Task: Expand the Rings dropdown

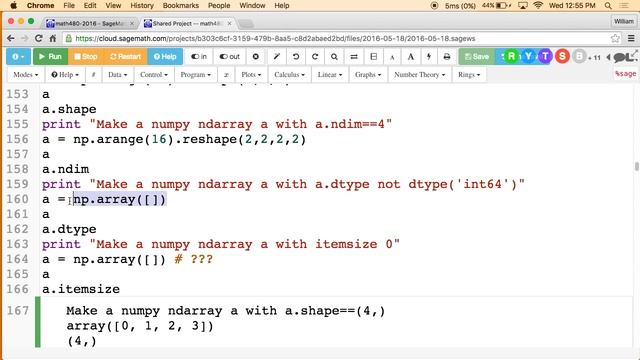Action: [x=469, y=75]
